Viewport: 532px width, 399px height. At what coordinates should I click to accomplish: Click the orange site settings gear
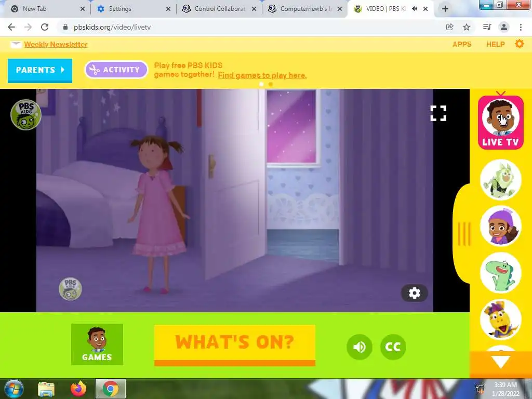pyautogui.click(x=519, y=44)
